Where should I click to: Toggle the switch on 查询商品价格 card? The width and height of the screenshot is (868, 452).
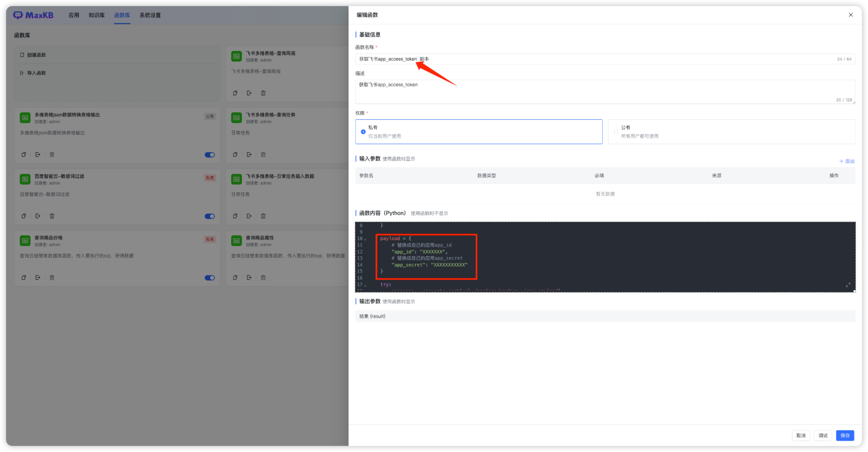point(209,277)
